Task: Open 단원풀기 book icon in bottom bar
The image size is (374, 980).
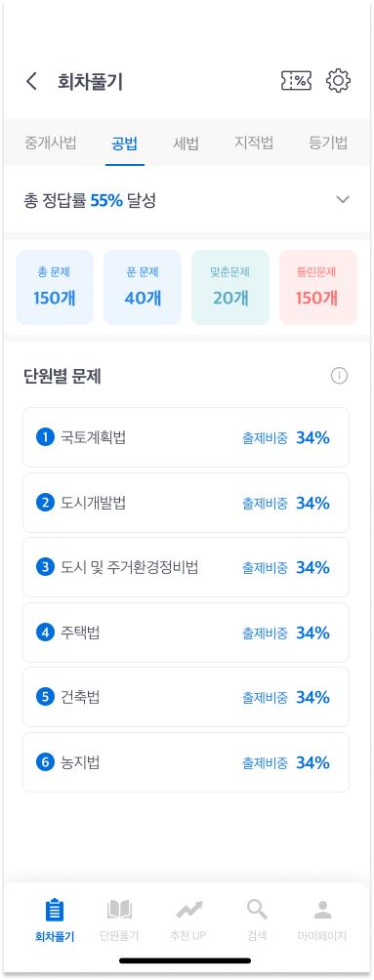Action: [119, 910]
